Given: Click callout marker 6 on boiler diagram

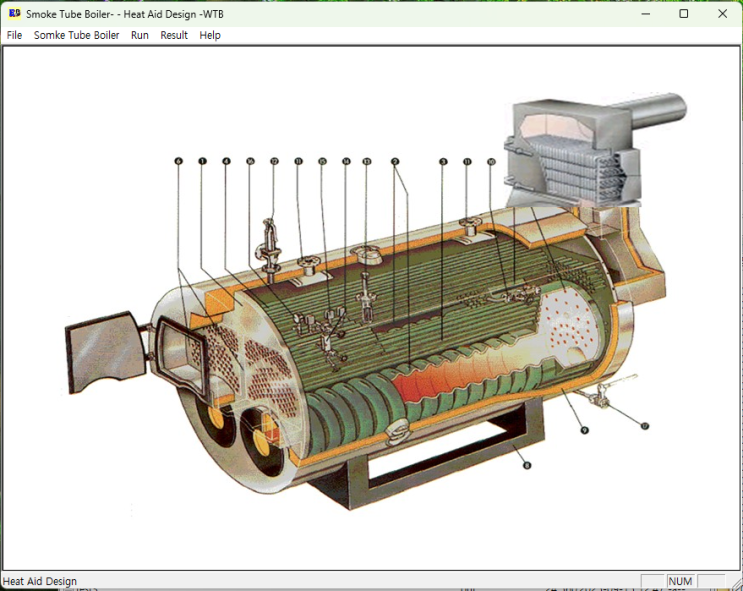Looking at the screenshot, I should [178, 161].
